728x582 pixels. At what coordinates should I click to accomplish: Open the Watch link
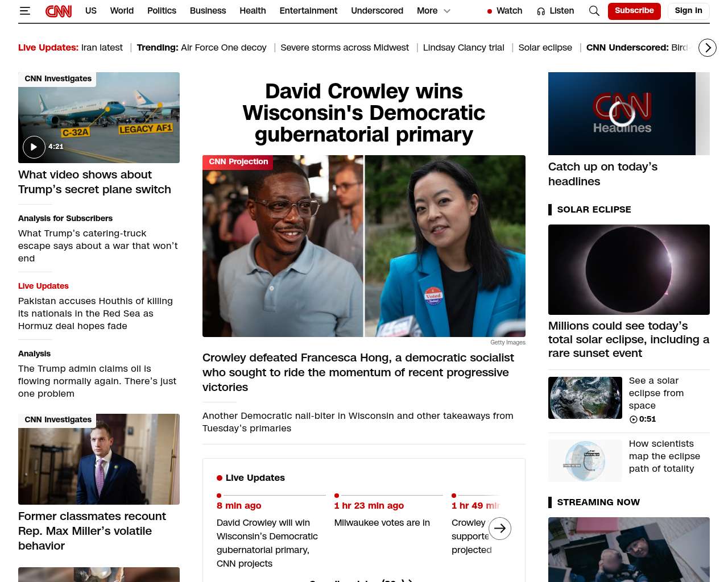click(509, 11)
